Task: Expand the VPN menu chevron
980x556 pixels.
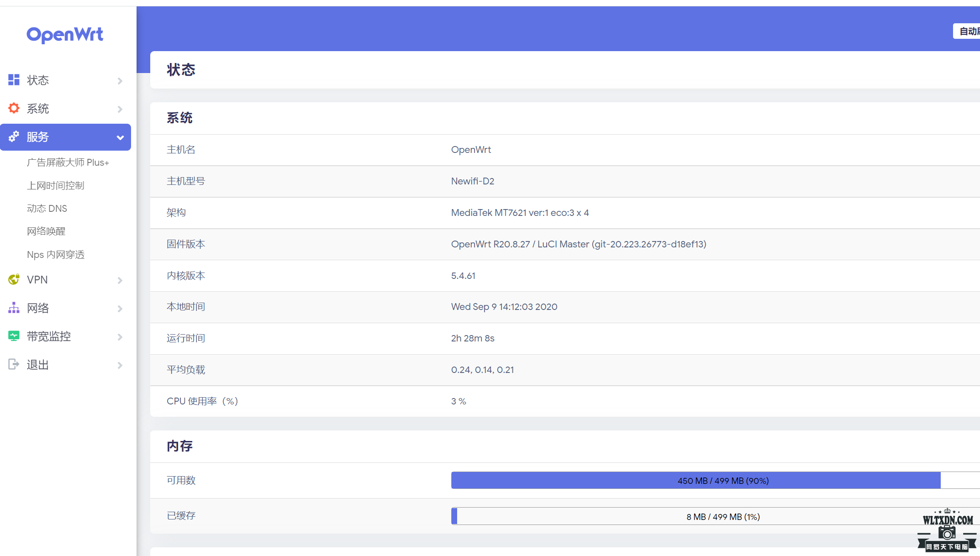Action: (120, 280)
